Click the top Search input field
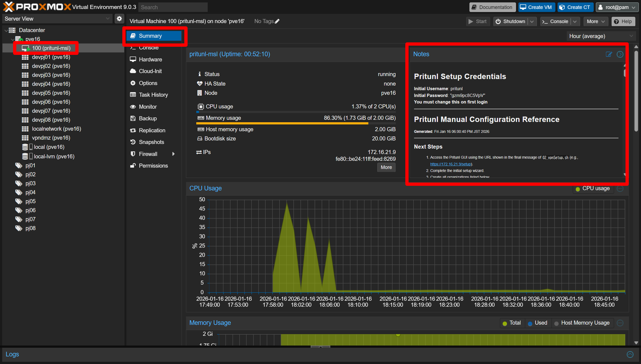Image resolution: width=641 pixels, height=364 pixels. point(173,7)
